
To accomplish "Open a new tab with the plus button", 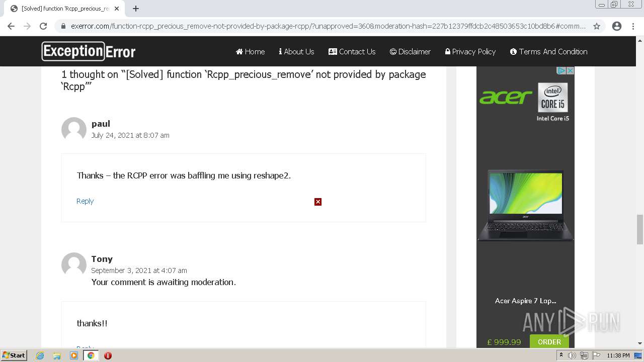I will click(136, 9).
